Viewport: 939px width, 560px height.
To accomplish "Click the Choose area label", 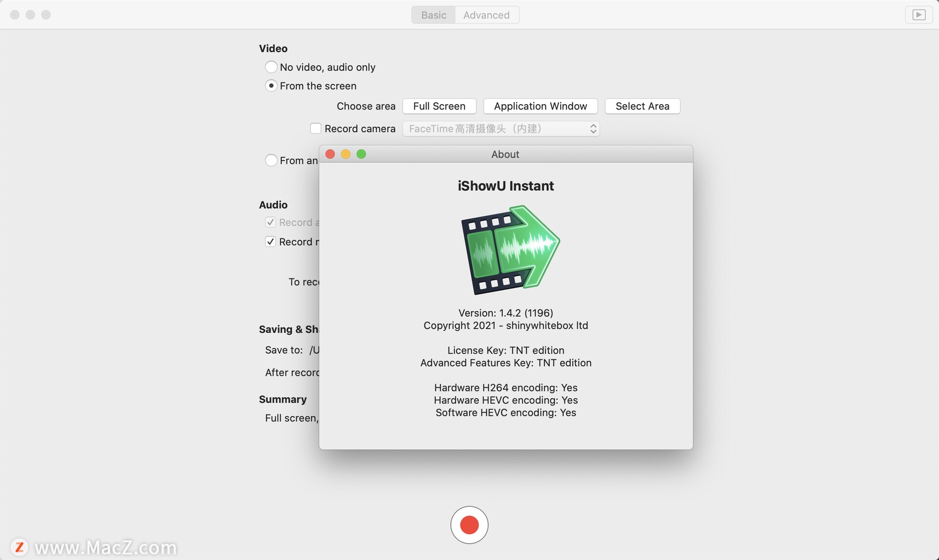I will pos(366,106).
